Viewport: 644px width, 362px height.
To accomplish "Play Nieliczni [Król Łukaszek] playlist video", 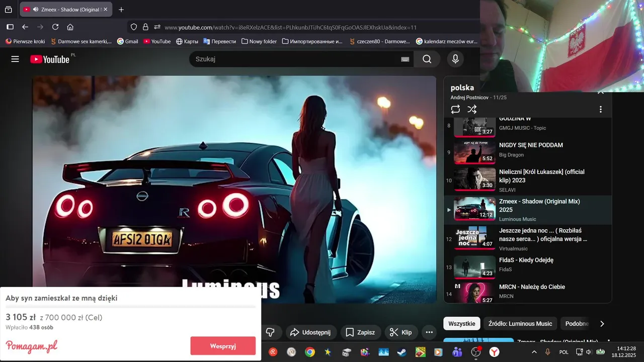I will (x=528, y=180).
